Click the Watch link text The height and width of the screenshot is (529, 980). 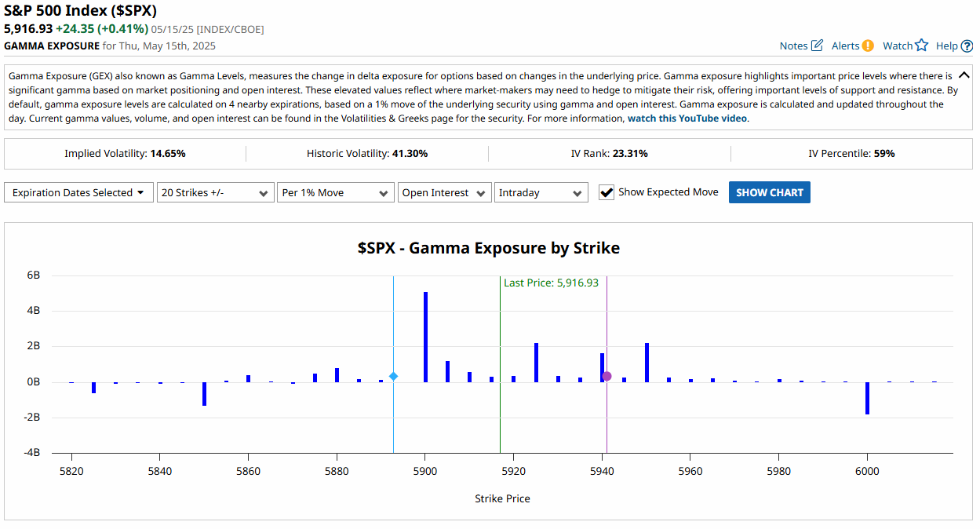898,46
